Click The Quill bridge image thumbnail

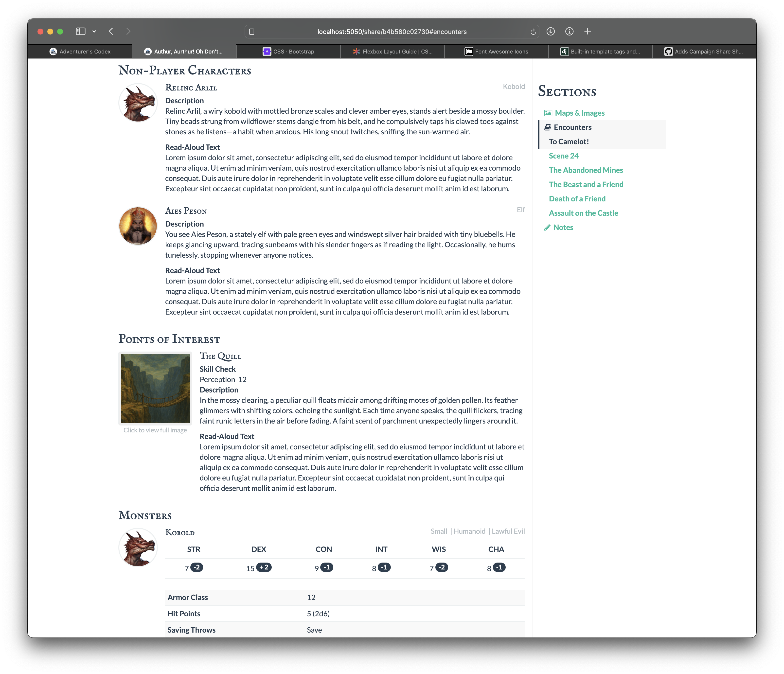coord(155,388)
